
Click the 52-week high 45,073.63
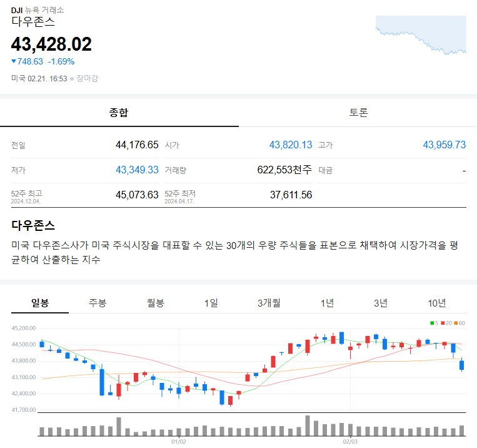coord(137,195)
